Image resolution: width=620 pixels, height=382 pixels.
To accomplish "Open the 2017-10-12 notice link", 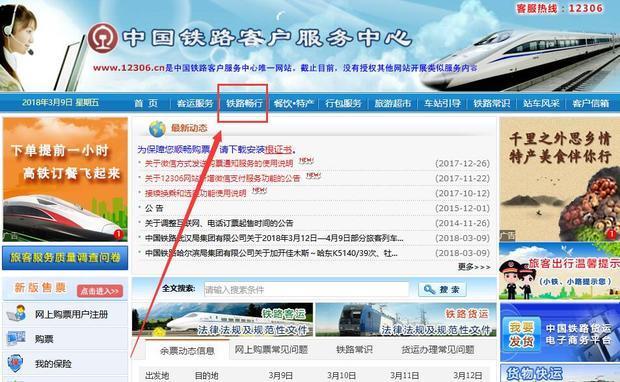I will 195,193.
